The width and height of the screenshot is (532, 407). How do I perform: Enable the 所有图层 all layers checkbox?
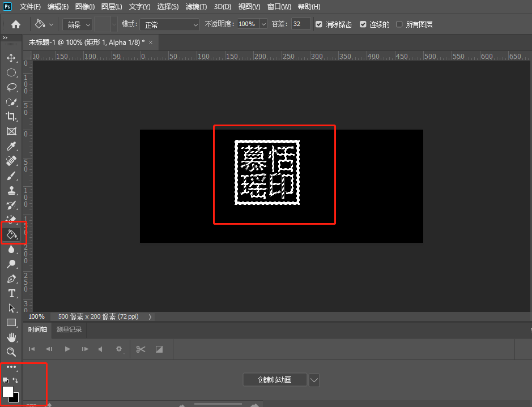[x=399, y=24]
